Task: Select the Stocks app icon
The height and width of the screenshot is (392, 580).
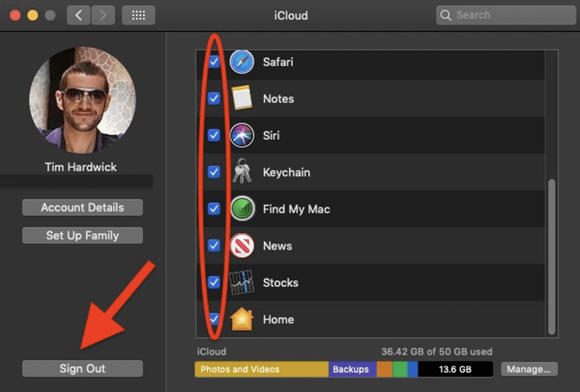Action: [x=241, y=283]
